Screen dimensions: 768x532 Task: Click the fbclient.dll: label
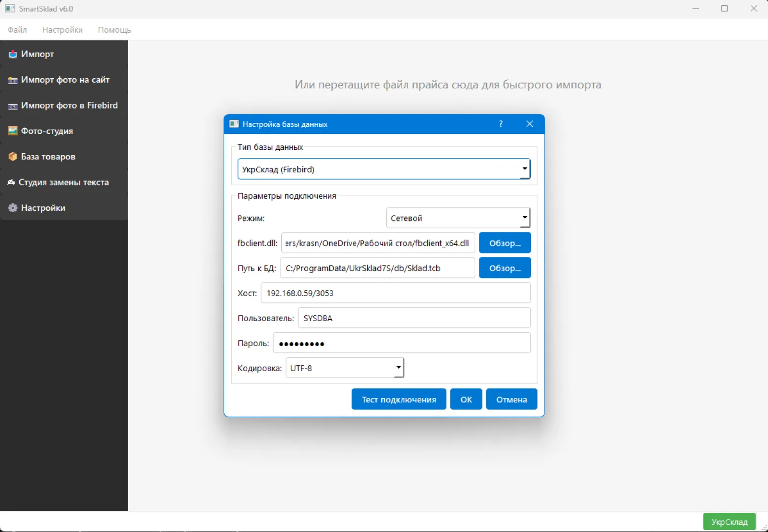pos(257,243)
